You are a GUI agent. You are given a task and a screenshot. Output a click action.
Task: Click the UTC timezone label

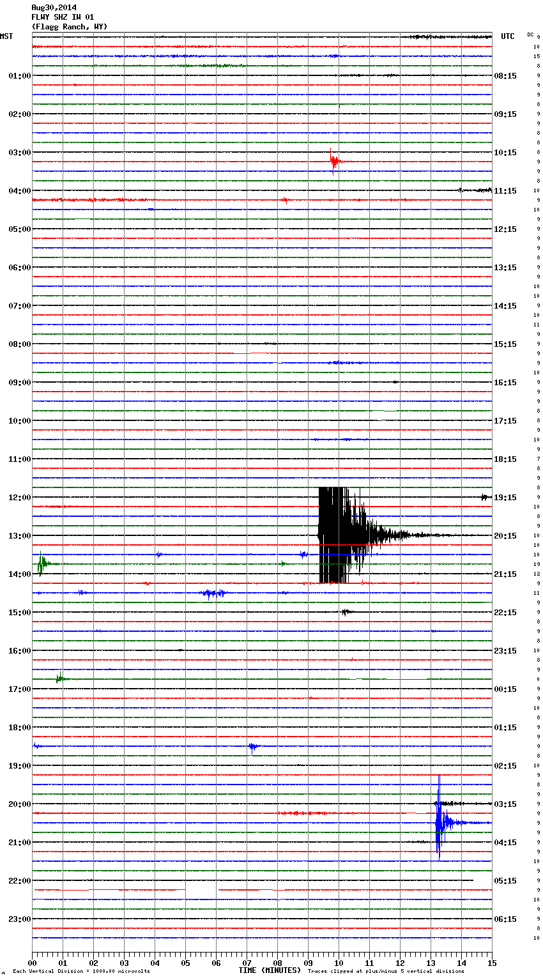coord(508,36)
